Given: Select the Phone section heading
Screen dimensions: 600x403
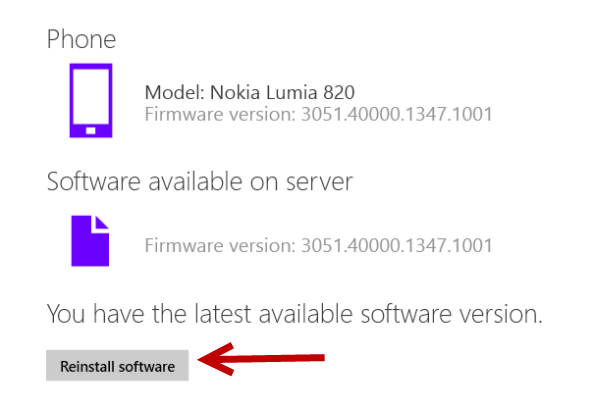Looking at the screenshot, I should 81,39.
